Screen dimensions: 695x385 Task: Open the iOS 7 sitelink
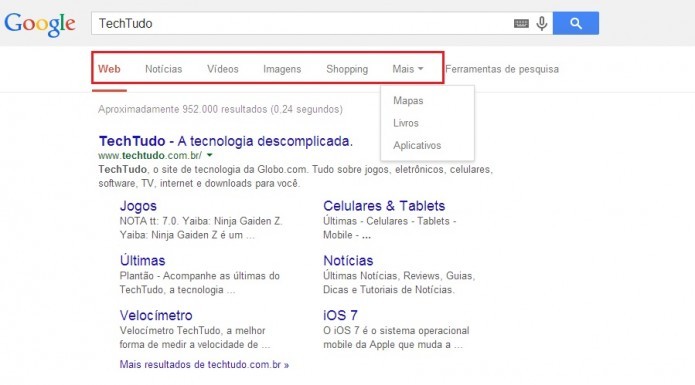click(x=340, y=315)
